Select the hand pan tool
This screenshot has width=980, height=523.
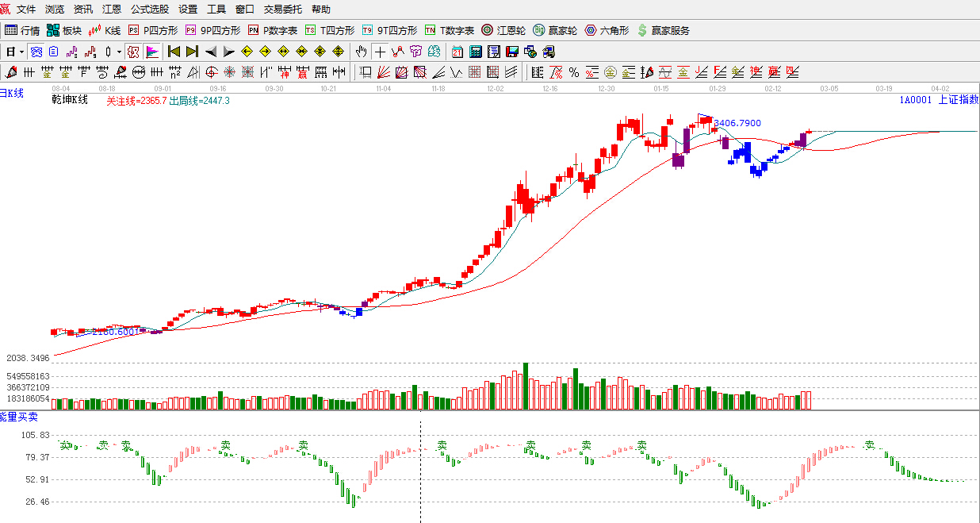tap(362, 52)
